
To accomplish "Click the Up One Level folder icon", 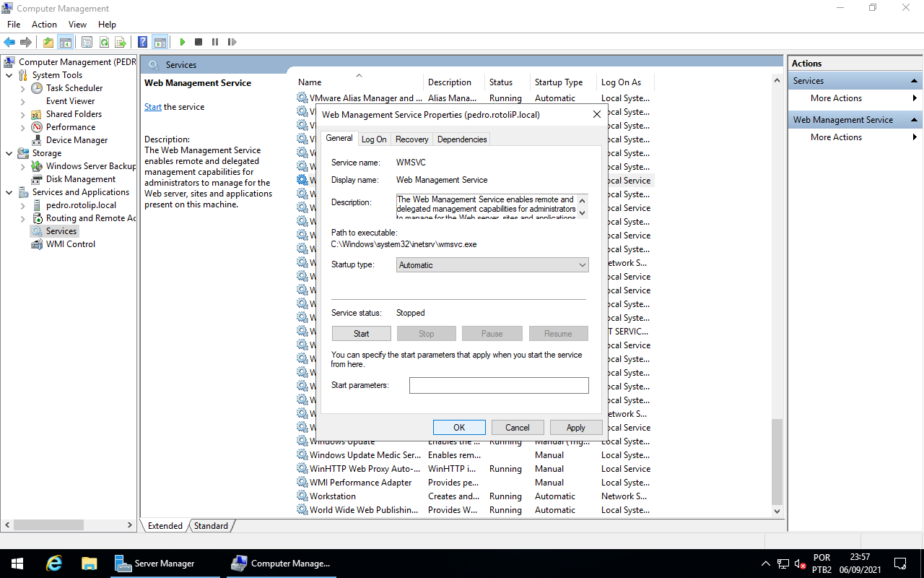I will [48, 42].
